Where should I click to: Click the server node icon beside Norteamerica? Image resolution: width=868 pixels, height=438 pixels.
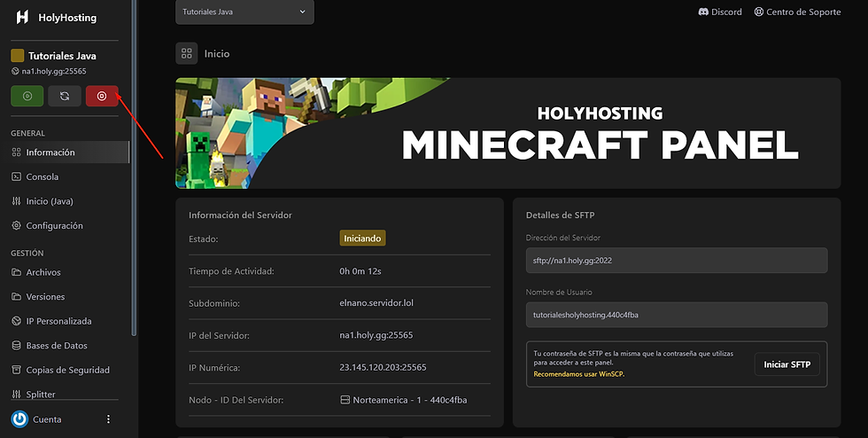pos(345,400)
